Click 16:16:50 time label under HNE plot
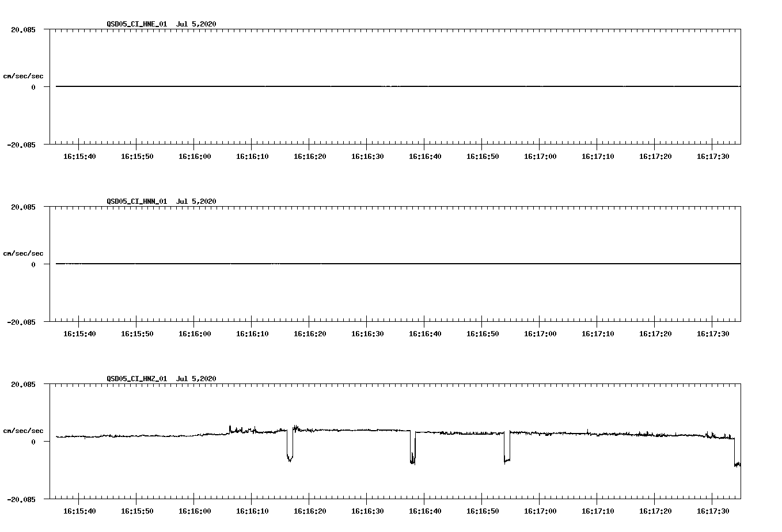 (483, 157)
